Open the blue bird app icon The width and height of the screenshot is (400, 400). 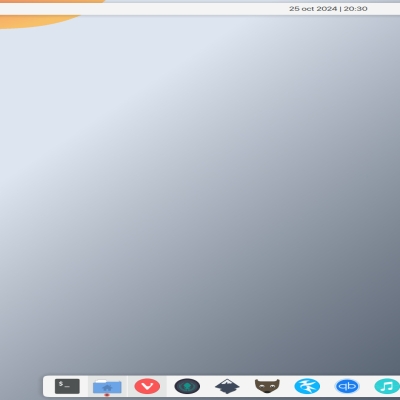coord(307,386)
